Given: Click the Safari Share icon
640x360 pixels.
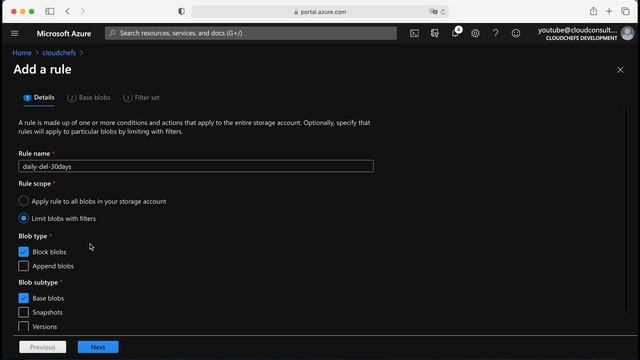Looking at the screenshot, I should point(593,11).
